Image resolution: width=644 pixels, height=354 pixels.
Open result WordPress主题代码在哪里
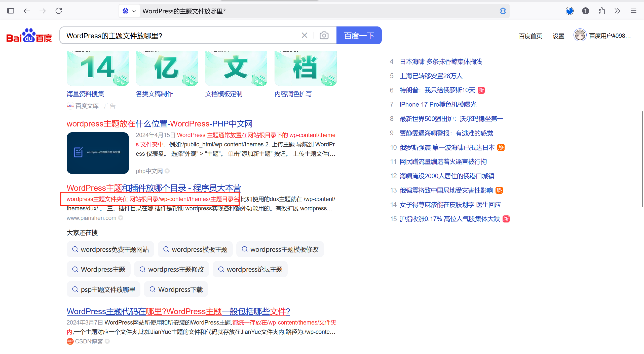[178, 311]
